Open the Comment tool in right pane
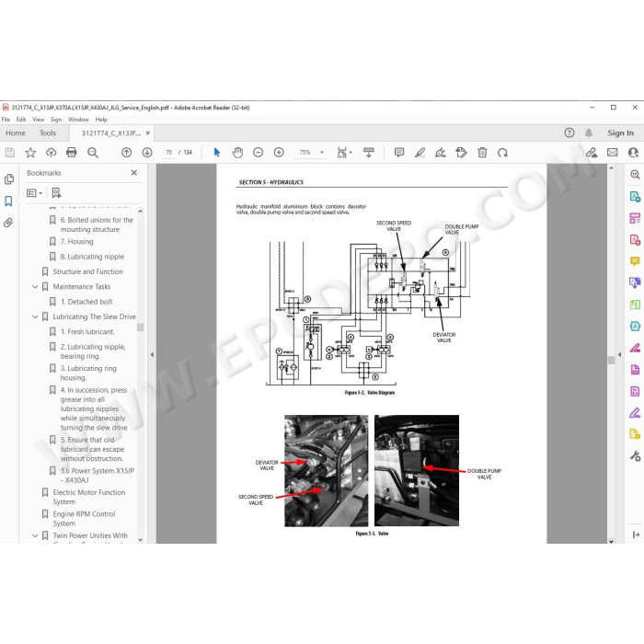The width and height of the screenshot is (644, 644). click(x=635, y=261)
